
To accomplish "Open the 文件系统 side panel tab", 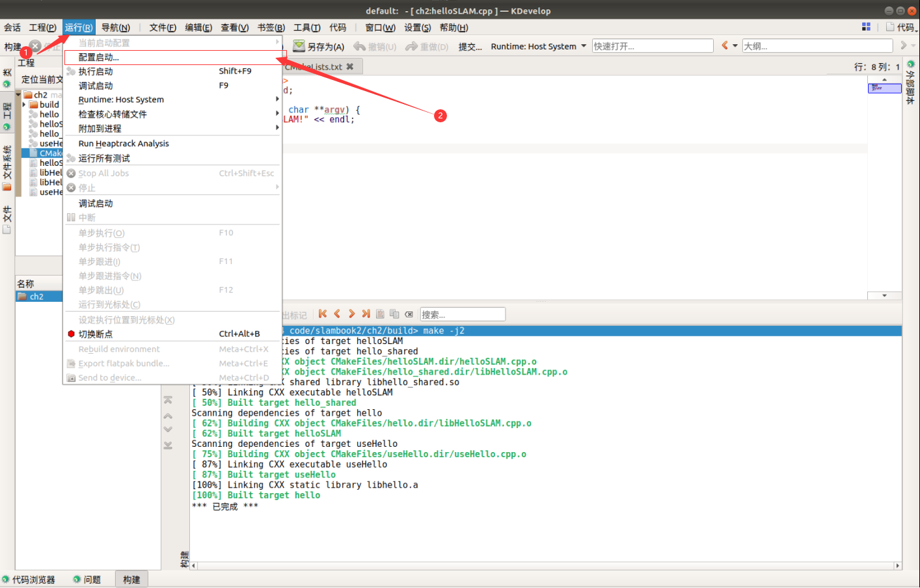I will tap(7, 167).
